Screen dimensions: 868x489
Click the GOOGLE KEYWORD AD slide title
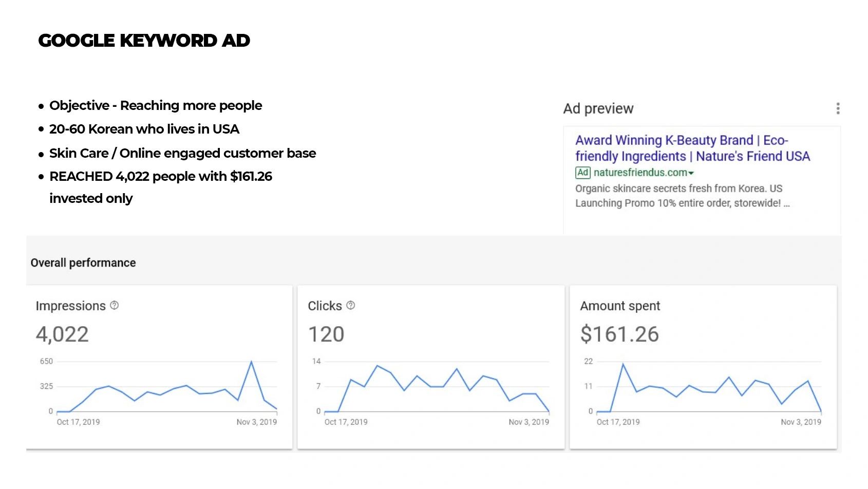tap(144, 41)
